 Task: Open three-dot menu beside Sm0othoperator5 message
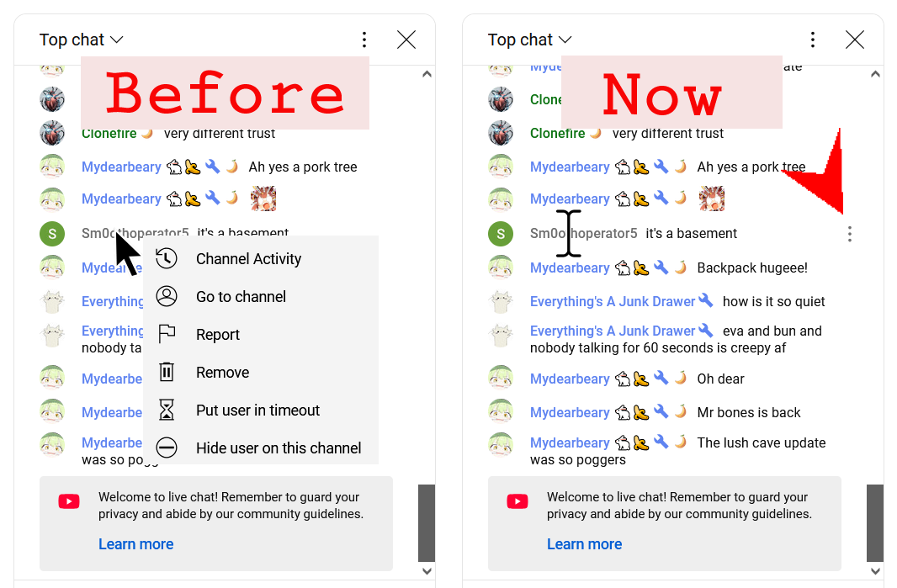pos(850,233)
